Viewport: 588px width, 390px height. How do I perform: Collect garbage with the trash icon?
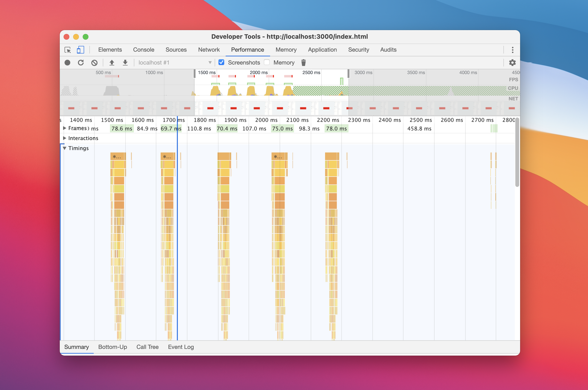(304, 63)
